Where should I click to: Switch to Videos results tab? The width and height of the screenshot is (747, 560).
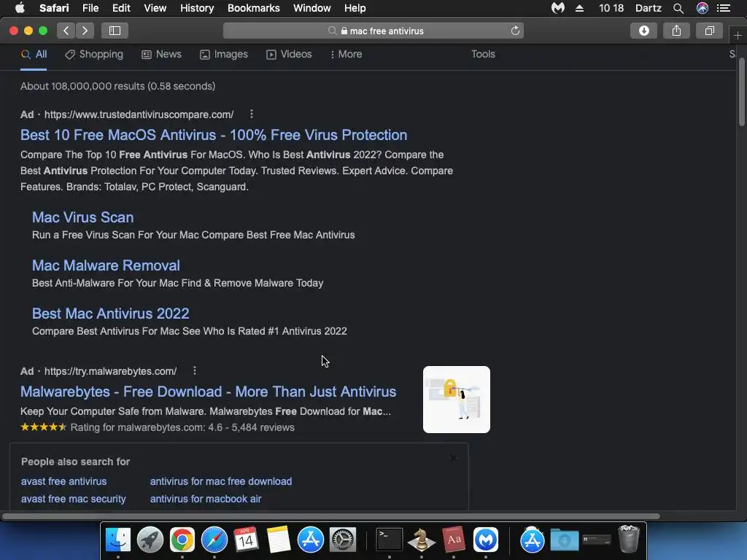[289, 54]
